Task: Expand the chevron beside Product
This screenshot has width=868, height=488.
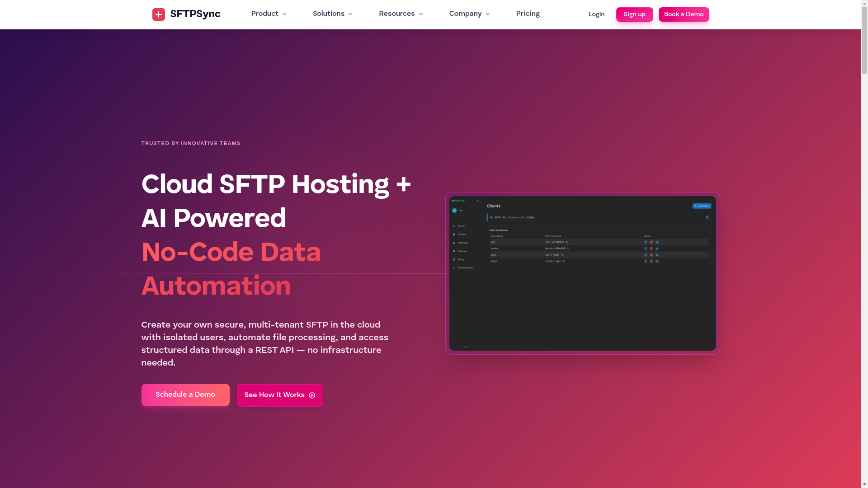Action: (284, 14)
